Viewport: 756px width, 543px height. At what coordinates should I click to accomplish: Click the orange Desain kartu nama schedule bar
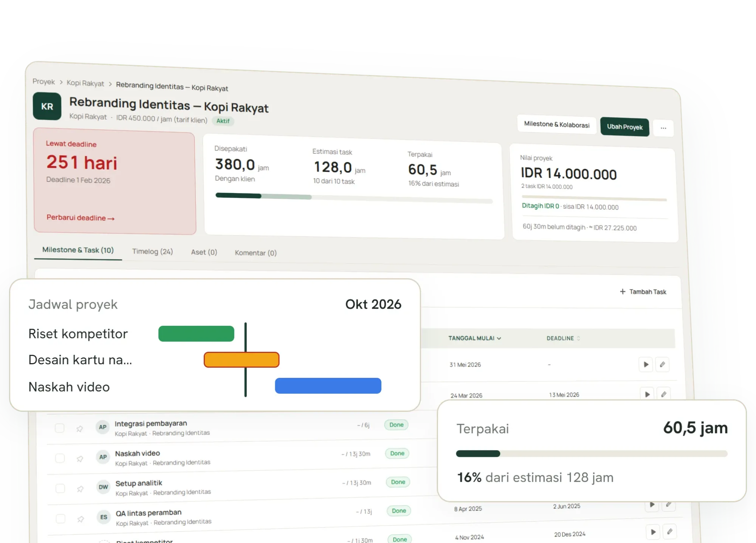click(242, 360)
